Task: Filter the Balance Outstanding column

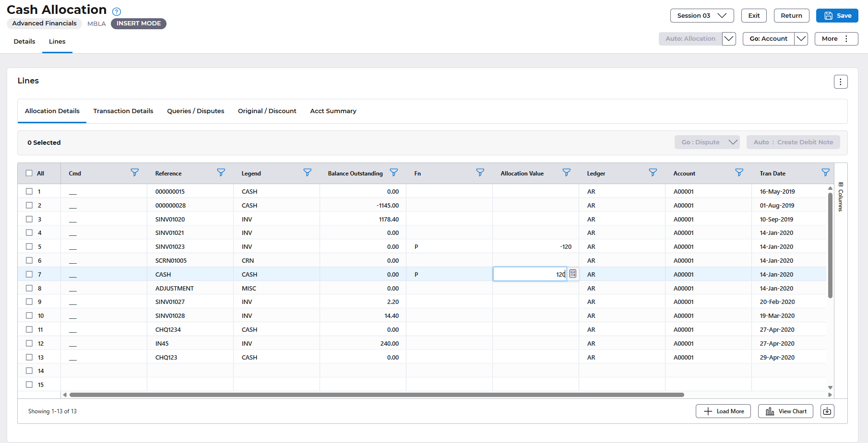Action: (393, 173)
